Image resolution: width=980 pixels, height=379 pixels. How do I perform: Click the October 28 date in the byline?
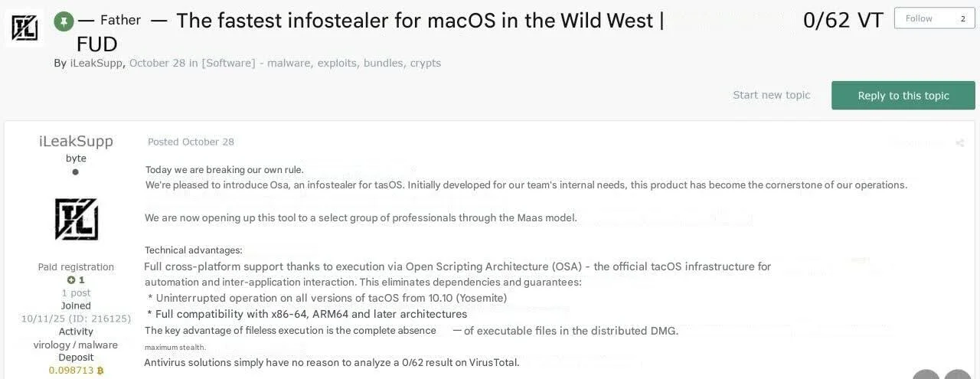coord(157,63)
